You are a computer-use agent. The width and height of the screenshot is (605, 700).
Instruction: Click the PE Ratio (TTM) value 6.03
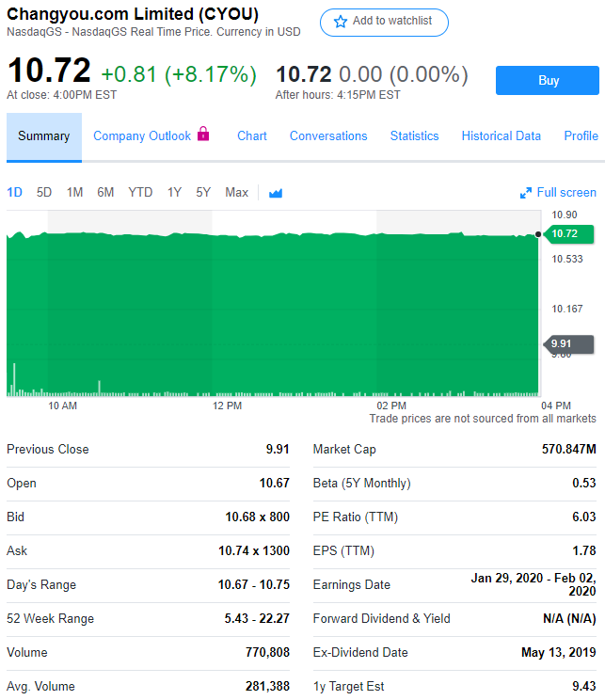point(584,517)
